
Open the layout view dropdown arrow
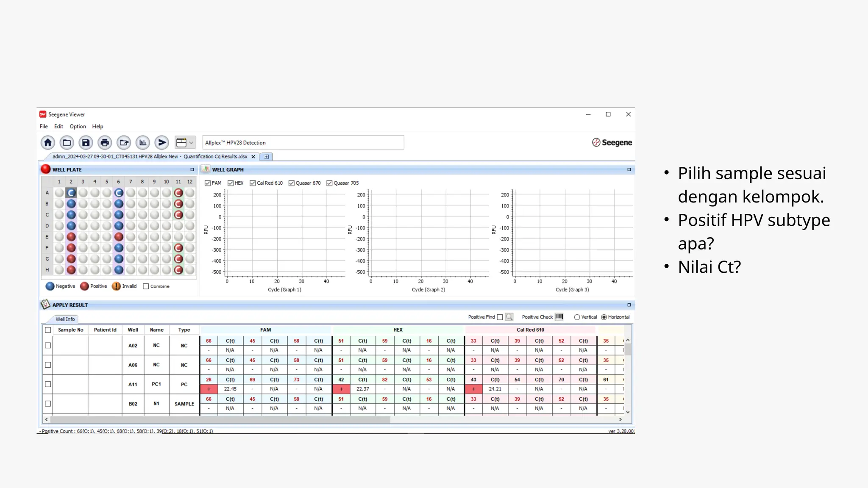point(191,143)
